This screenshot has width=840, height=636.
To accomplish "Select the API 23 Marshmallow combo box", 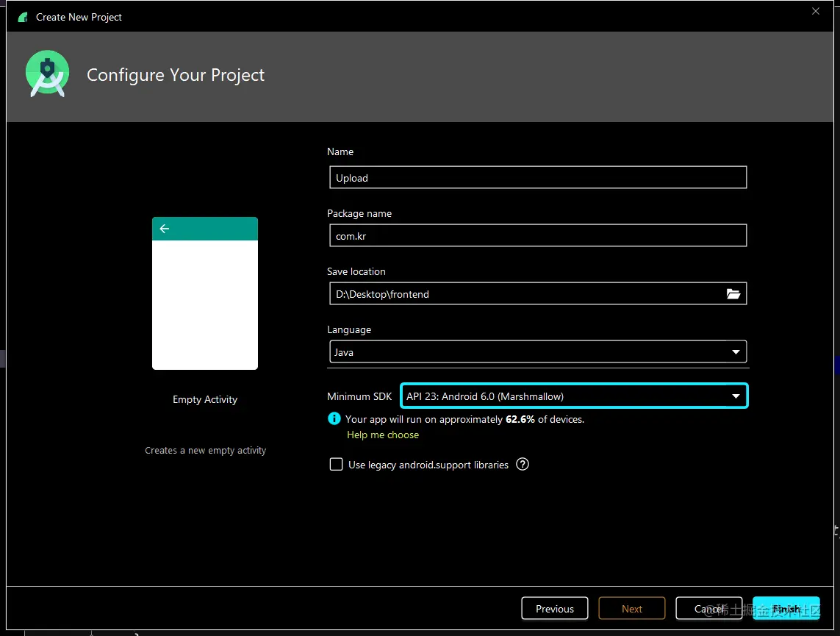I will [574, 396].
